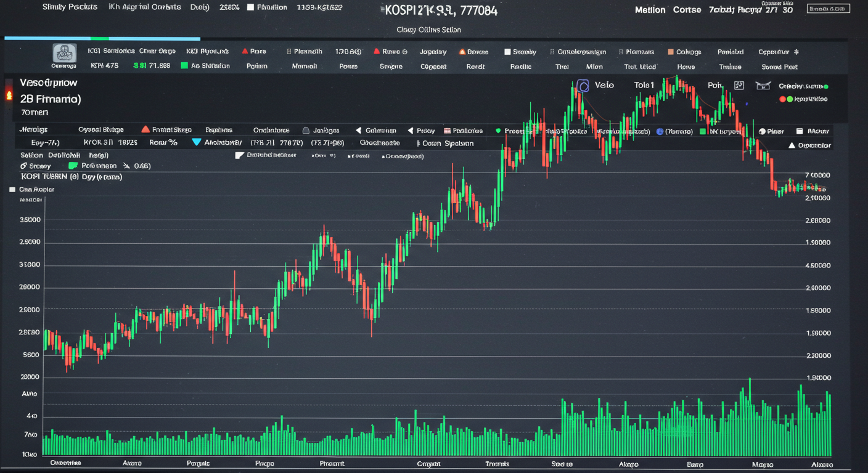Click the 'Tromds' label on the bottom axis

coord(497,464)
